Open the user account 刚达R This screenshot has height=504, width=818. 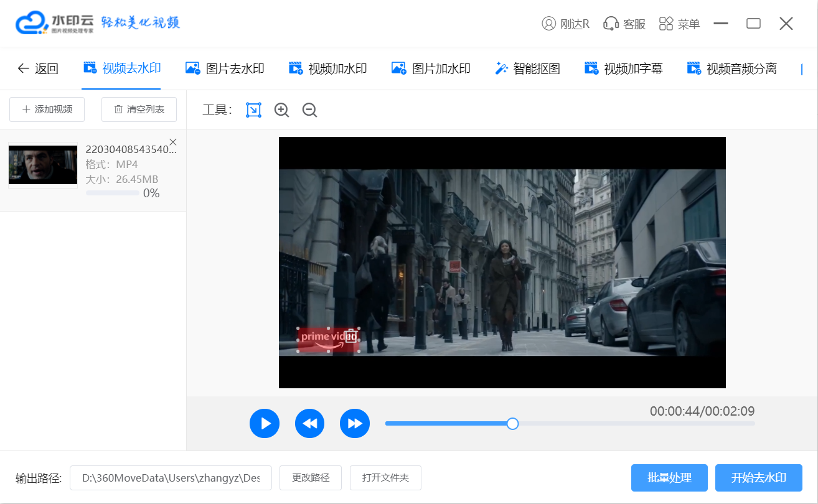coord(565,24)
